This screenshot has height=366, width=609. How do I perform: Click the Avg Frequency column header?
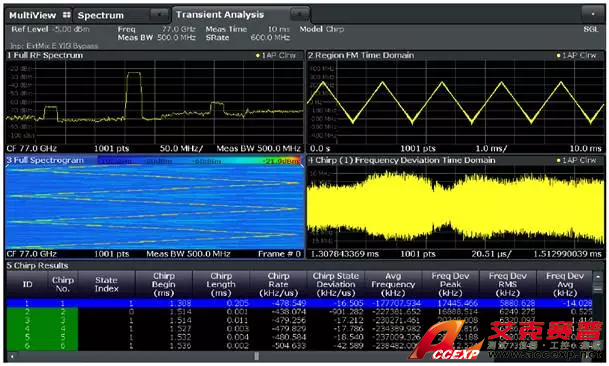click(393, 285)
